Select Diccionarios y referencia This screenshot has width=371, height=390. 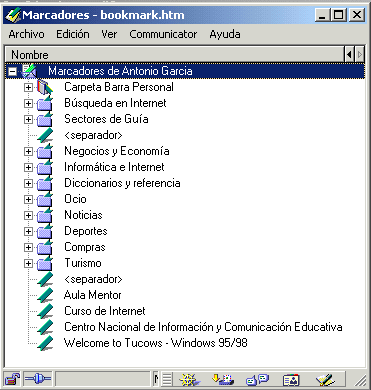point(122,183)
